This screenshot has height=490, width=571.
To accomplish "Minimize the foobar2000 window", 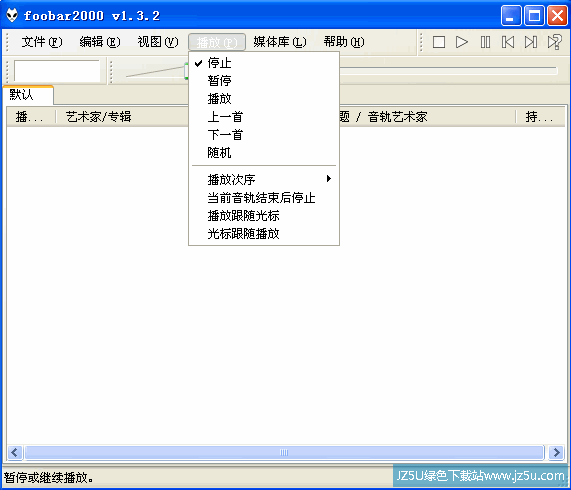I will [x=511, y=16].
